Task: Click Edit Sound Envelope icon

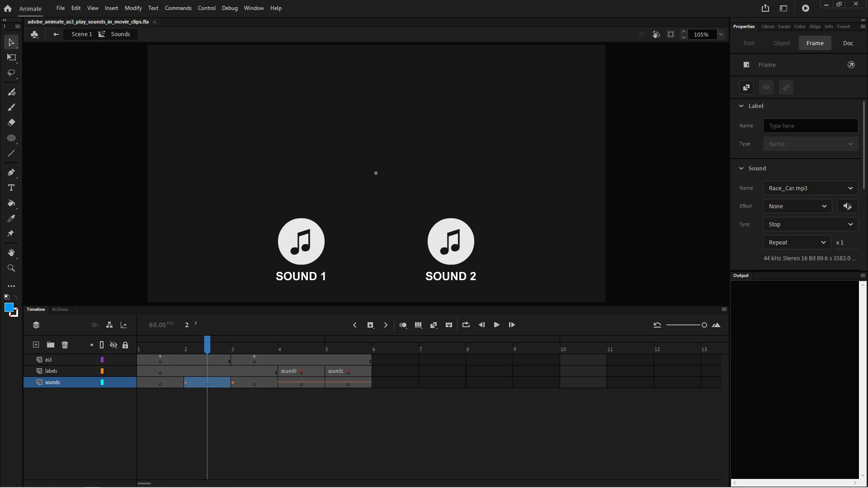Action: pos(847,206)
